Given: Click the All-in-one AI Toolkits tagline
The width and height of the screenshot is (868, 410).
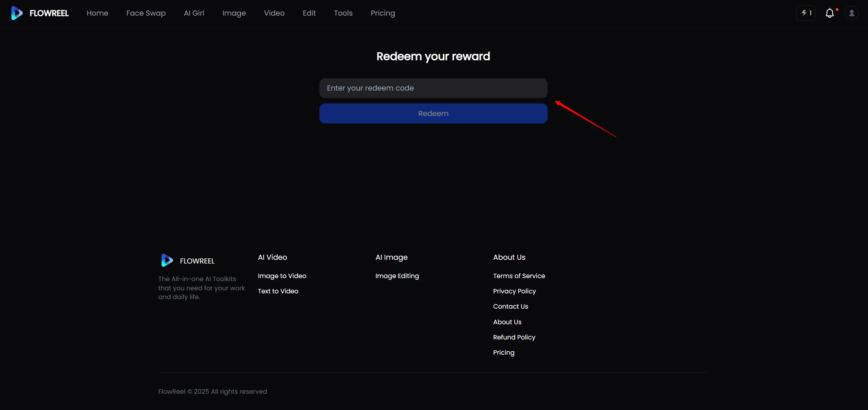Looking at the screenshot, I should [x=201, y=288].
